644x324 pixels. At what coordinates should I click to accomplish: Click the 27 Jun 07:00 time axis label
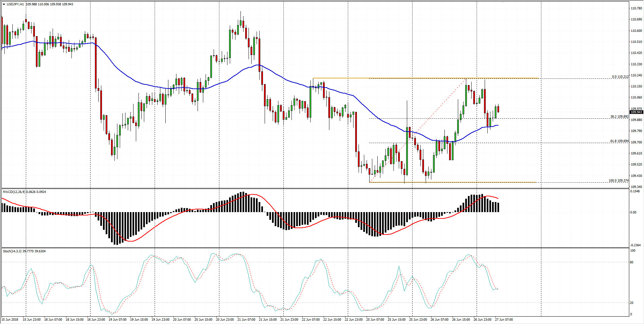504,320
